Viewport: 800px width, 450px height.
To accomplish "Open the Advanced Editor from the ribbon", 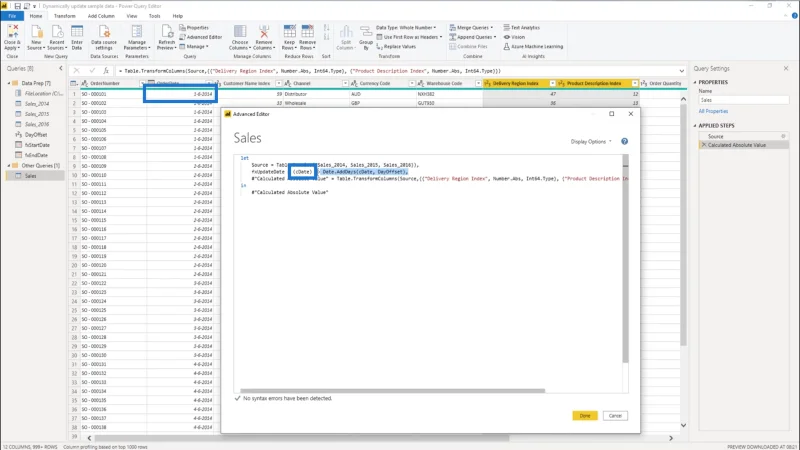I will (x=201, y=37).
